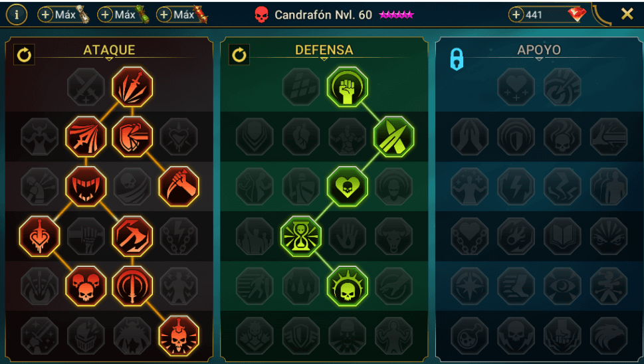Select the hourglass skull defense mastery
Screen dimensions: 644x364
coord(300,236)
